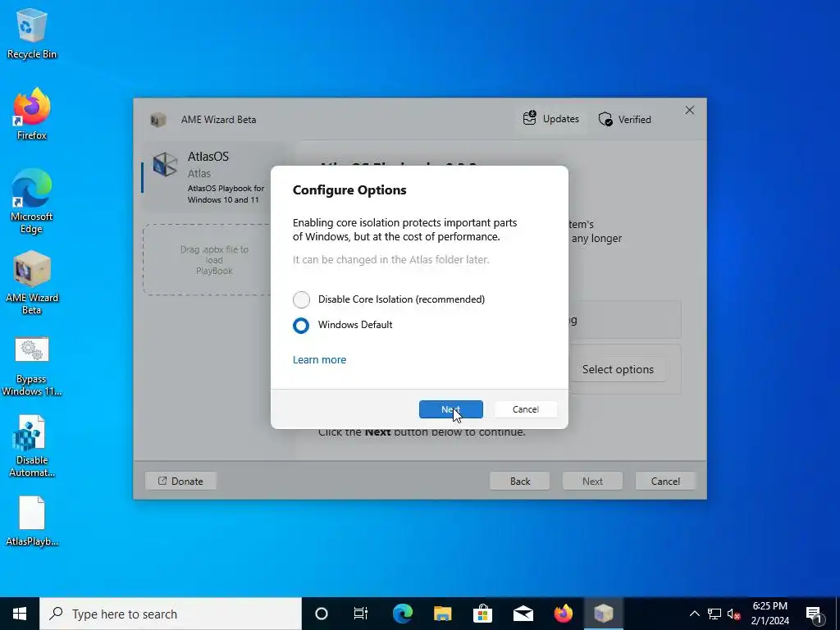Click the dimmed Next button at bottom of wizard
Viewport: 840px width, 630px height.
pos(592,481)
